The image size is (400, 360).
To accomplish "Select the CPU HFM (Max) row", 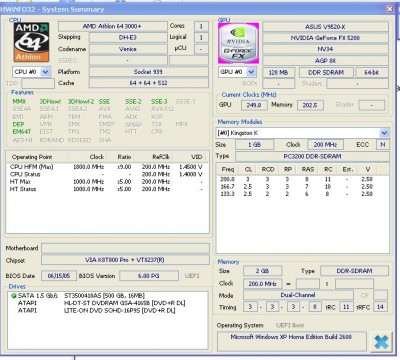I will (x=107, y=167).
